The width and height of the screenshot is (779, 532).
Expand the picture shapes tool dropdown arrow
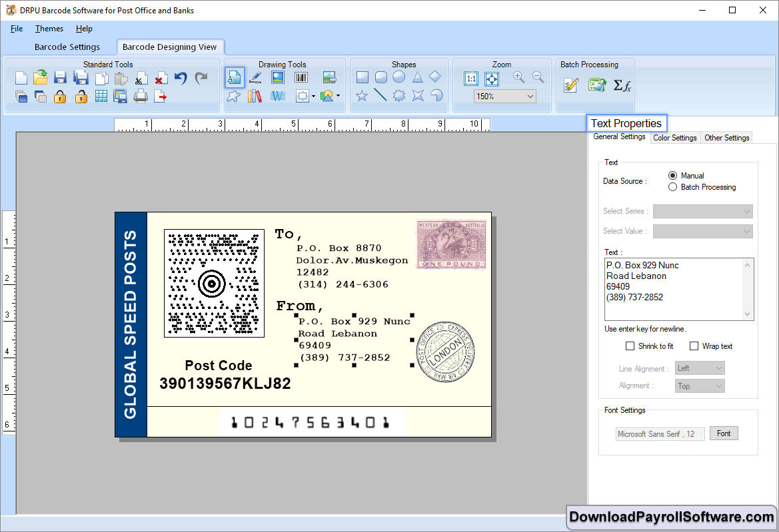(x=339, y=96)
